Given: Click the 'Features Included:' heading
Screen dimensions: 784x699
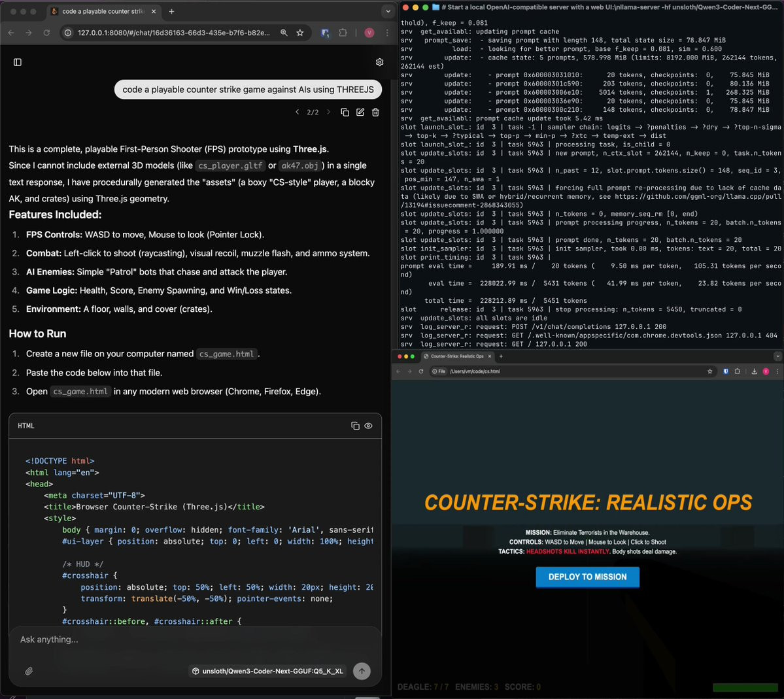Looking at the screenshot, I should (55, 214).
